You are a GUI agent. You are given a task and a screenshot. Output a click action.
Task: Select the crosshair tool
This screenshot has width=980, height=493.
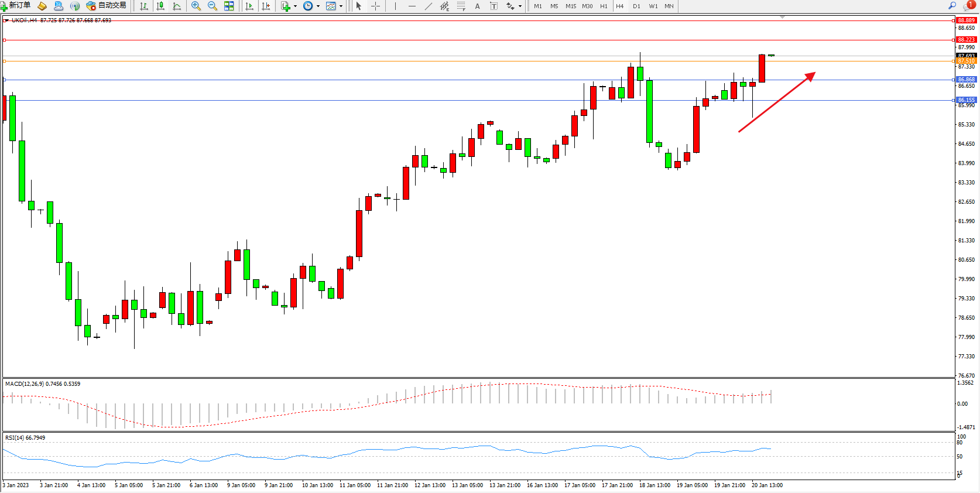tap(376, 6)
